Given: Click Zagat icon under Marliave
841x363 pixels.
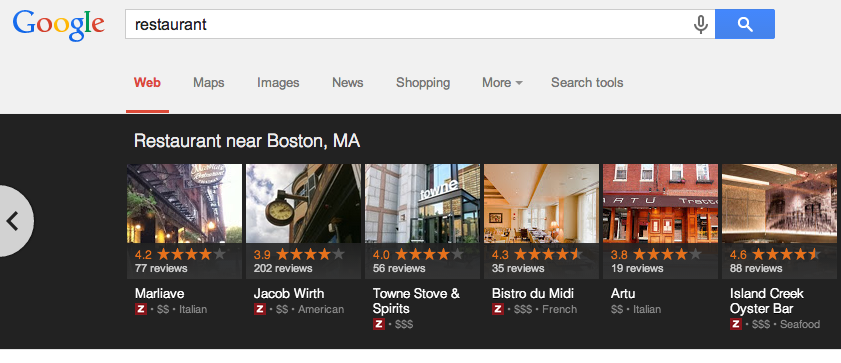Looking at the screenshot, I should click(x=141, y=309).
